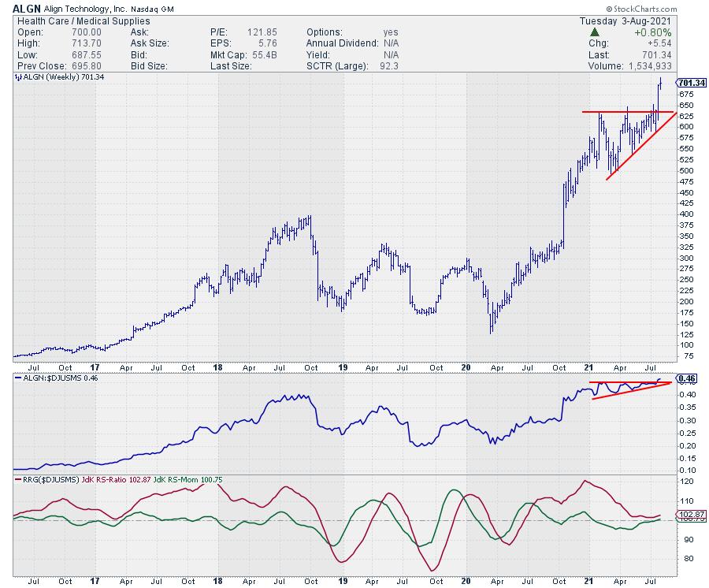Click the bar-chart icon beside ALGN (Weekly) legend

click(17, 77)
